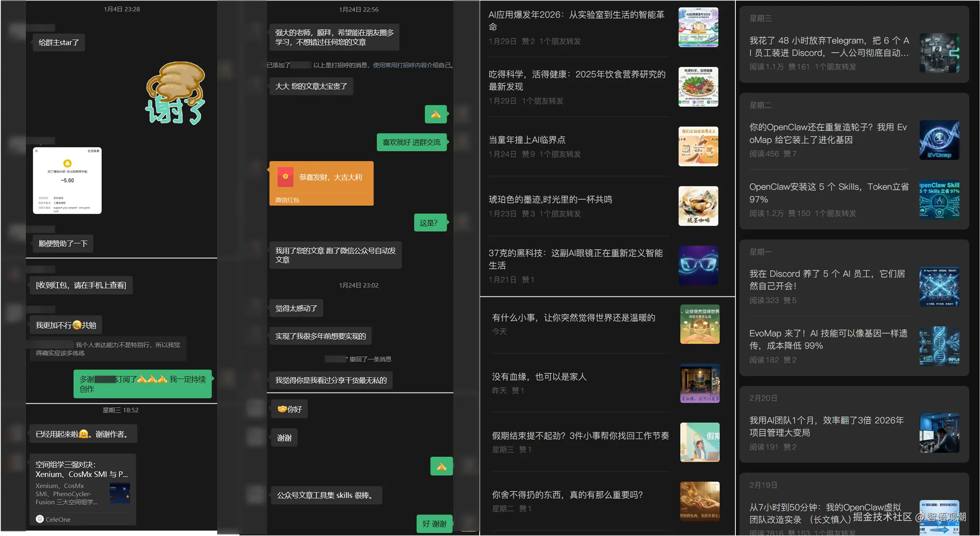
Task: Click the 收到红包请在手机上查看 message
Action: tap(81, 285)
